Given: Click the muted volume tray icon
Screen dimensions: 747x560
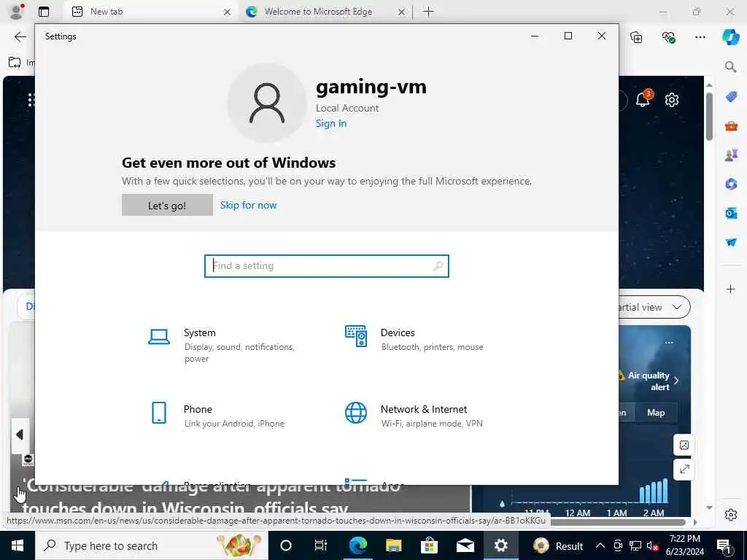Looking at the screenshot, I should pos(652,545).
